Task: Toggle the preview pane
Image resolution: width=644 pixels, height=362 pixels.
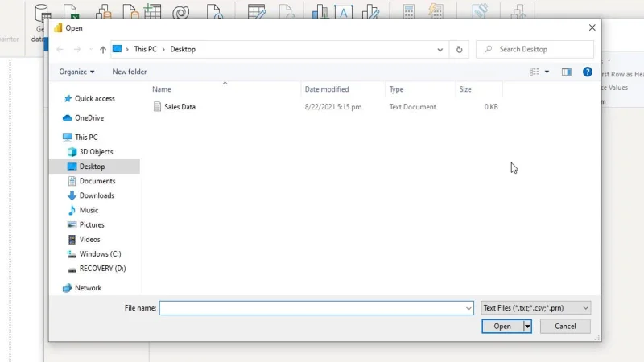Action: (x=567, y=72)
